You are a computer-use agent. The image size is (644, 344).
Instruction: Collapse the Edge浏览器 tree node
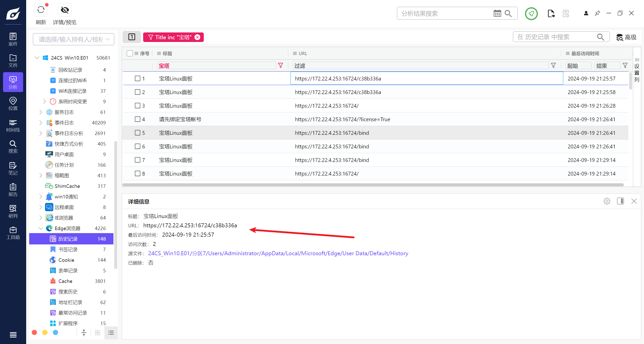(x=41, y=228)
